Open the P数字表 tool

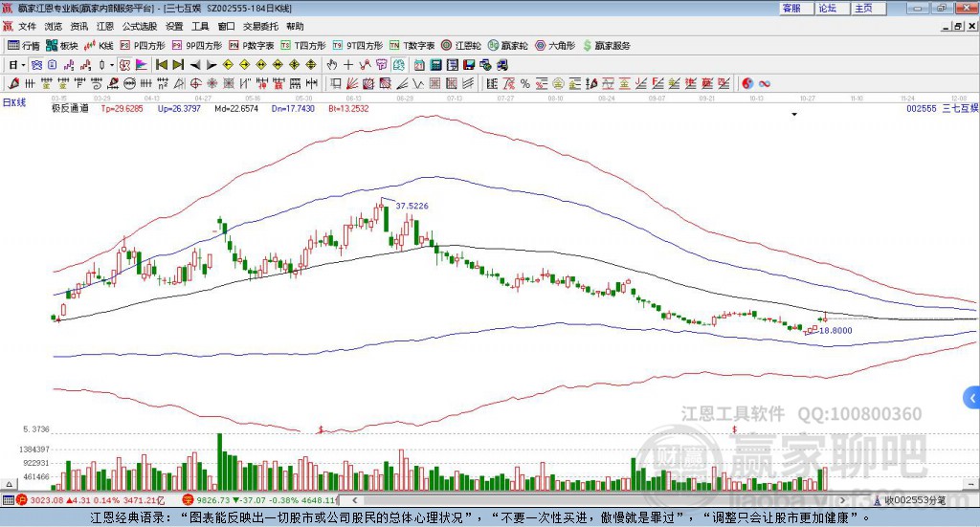(x=252, y=46)
